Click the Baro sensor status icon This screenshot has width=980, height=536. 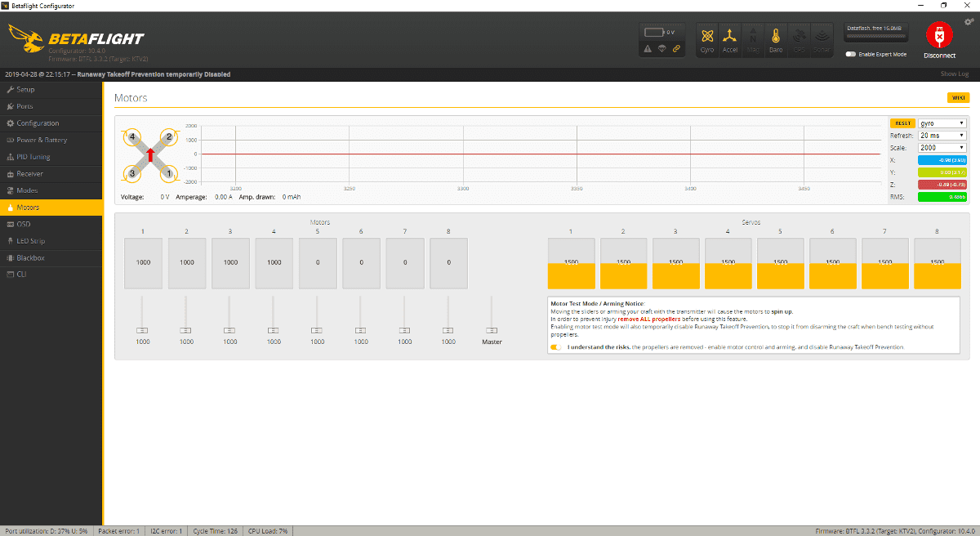(x=776, y=40)
